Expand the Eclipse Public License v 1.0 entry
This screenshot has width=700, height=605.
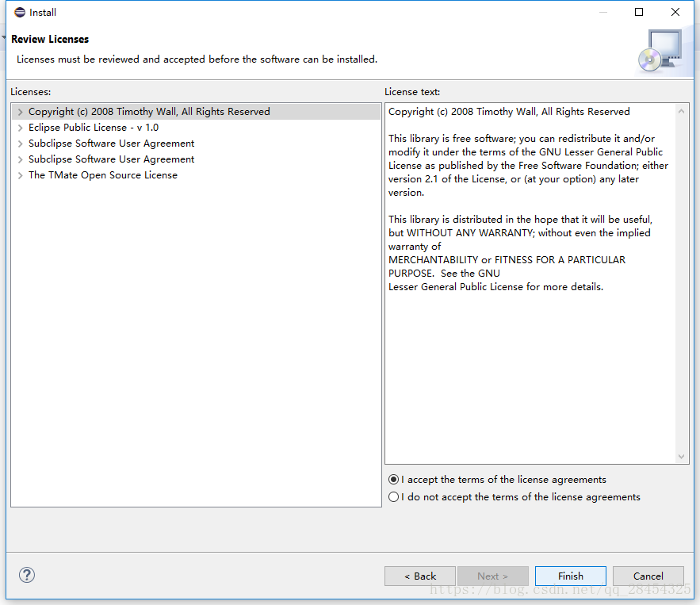[20, 128]
